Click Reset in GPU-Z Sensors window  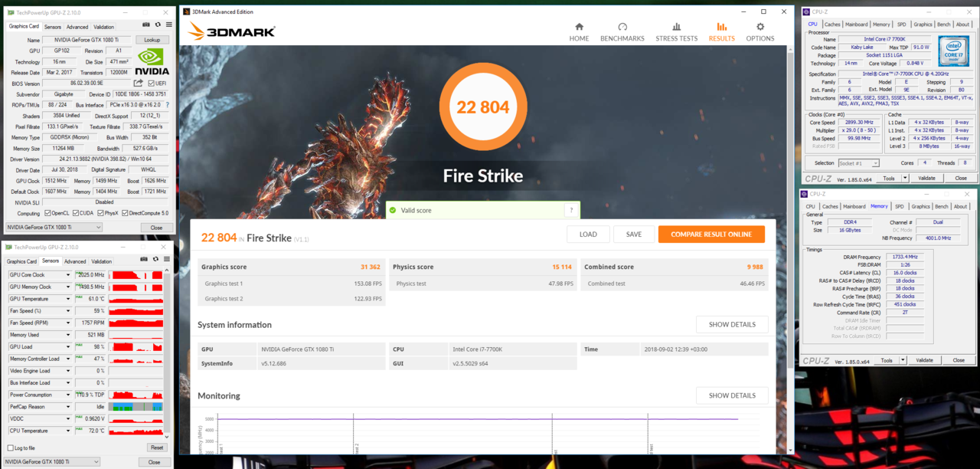157,448
